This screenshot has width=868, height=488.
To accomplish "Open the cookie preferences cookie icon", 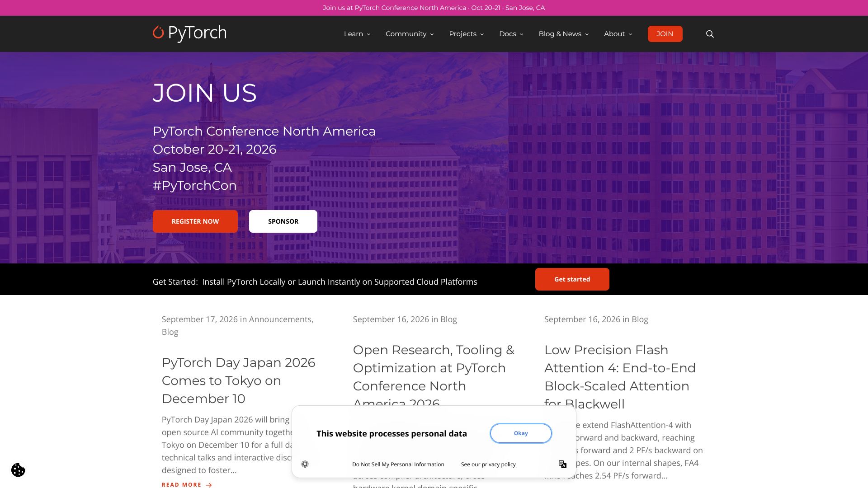I will [18, 470].
